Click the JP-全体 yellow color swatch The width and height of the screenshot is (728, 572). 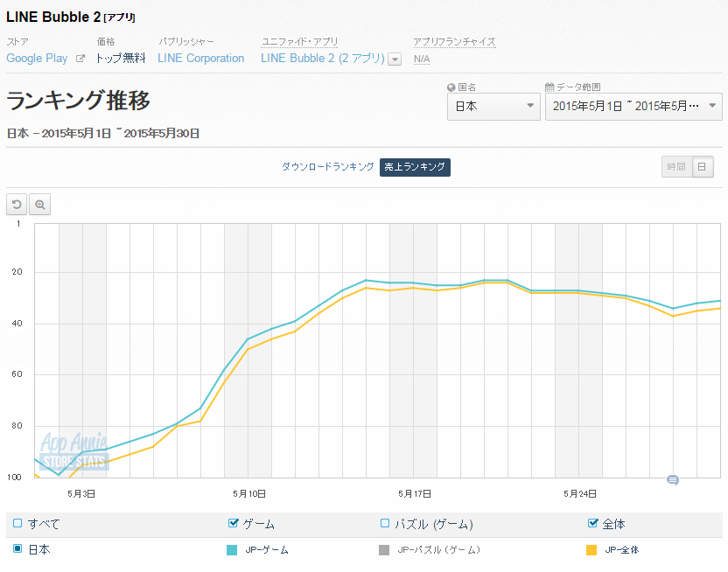point(591,550)
